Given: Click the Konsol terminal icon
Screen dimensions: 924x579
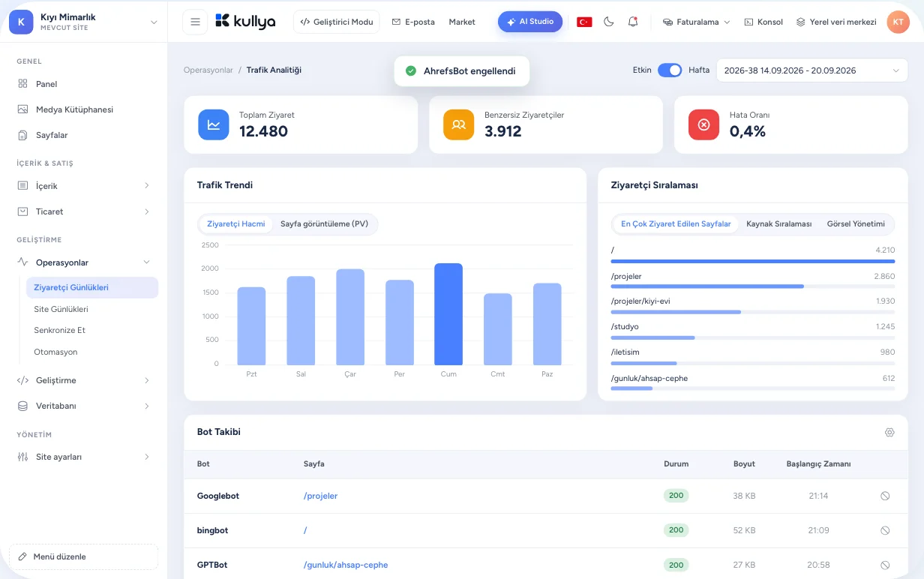Looking at the screenshot, I should click(x=748, y=22).
